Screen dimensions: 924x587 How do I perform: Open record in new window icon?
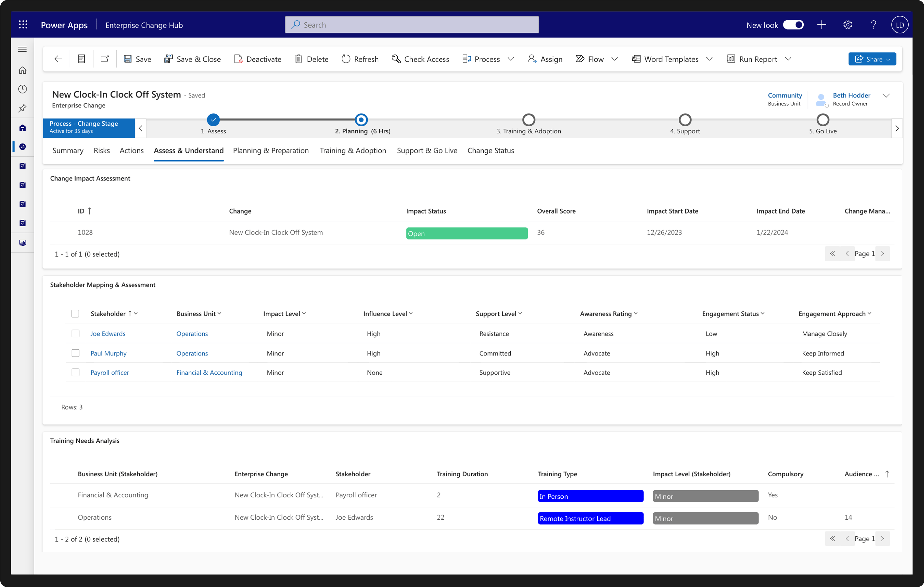pos(105,59)
